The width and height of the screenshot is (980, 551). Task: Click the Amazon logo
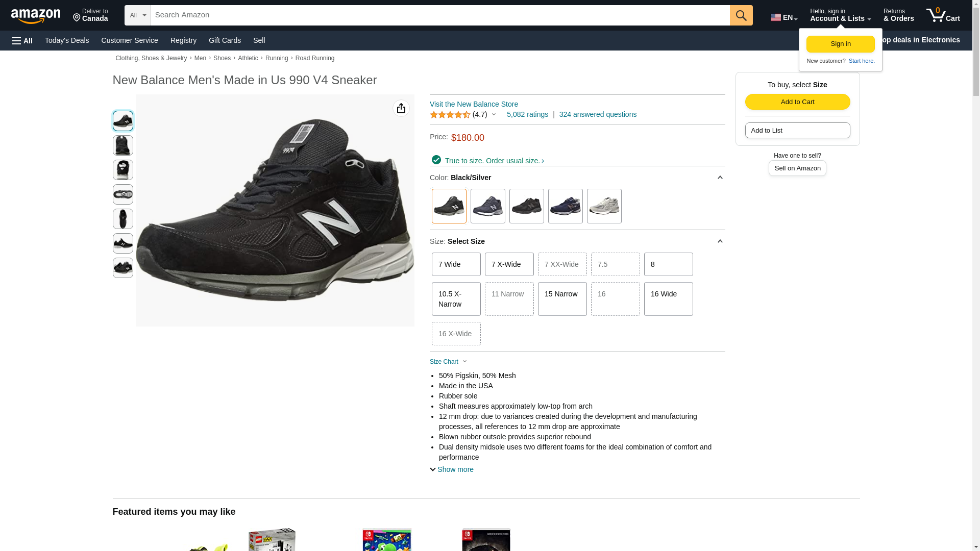pyautogui.click(x=36, y=16)
